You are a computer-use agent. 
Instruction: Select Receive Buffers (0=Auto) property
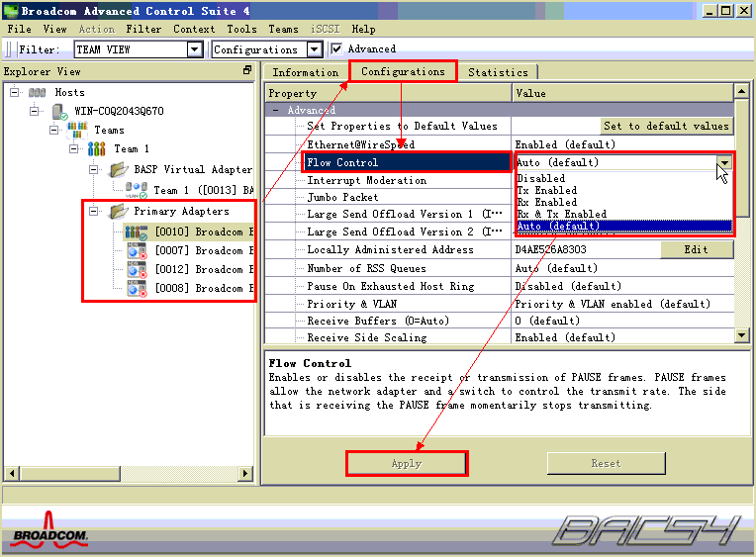[378, 322]
